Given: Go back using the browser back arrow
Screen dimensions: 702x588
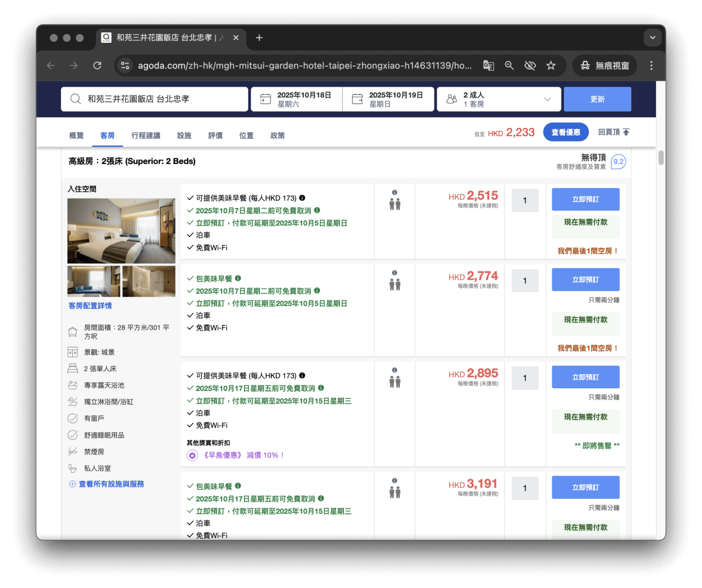Looking at the screenshot, I should pos(50,65).
